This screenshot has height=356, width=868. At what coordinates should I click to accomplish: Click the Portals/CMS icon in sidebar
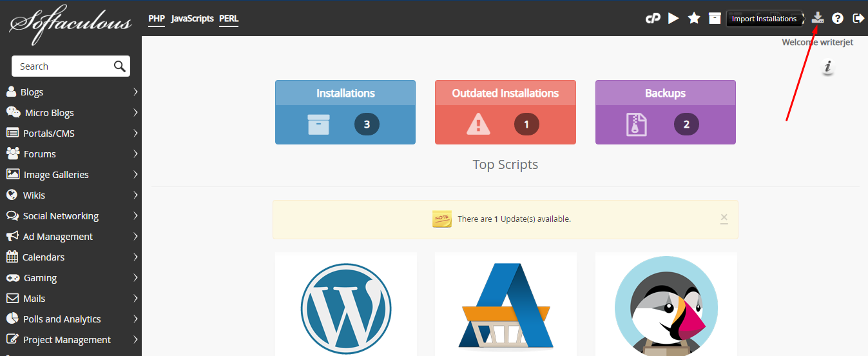point(12,133)
